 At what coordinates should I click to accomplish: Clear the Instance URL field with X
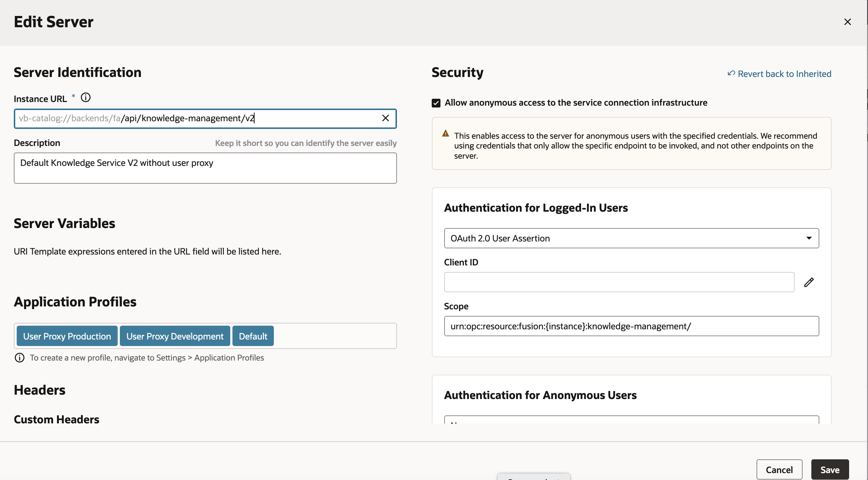click(385, 118)
